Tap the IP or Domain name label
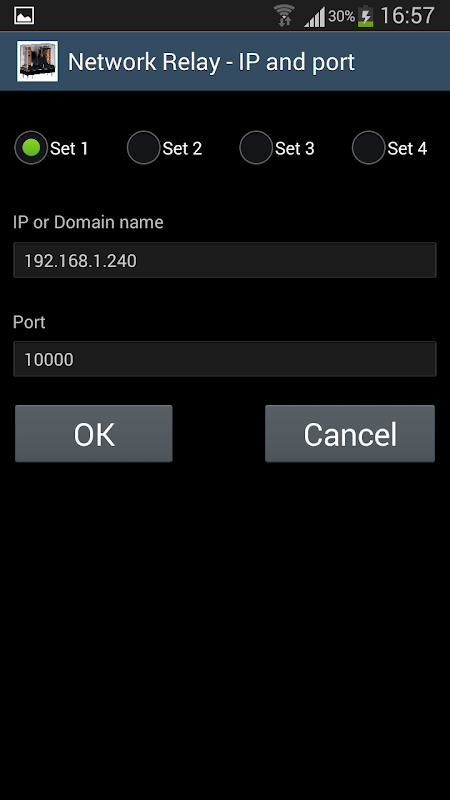The width and height of the screenshot is (450, 800). click(88, 222)
